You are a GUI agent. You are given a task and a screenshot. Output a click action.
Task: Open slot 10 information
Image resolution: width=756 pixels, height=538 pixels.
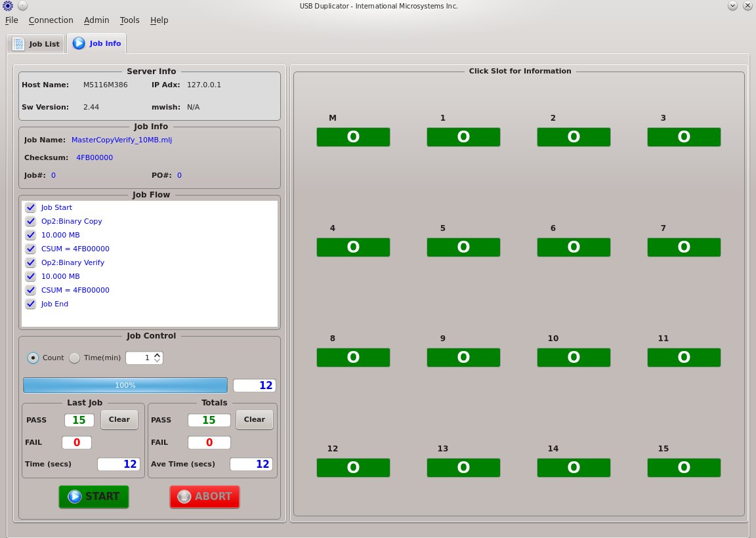(x=574, y=357)
